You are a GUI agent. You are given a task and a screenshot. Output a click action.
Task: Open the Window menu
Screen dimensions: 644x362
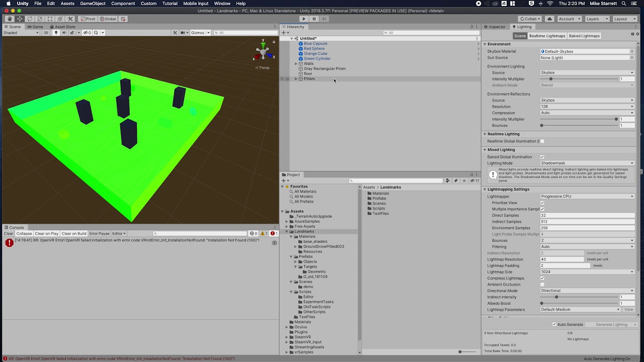[x=222, y=4]
